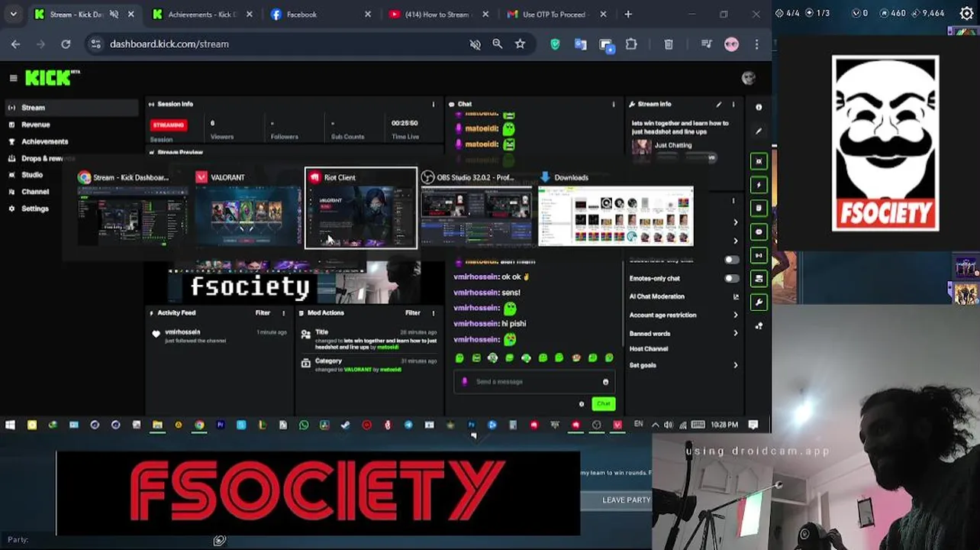Open Steam from the taskbar
Image resolution: width=980 pixels, height=550 pixels.
(x=346, y=425)
